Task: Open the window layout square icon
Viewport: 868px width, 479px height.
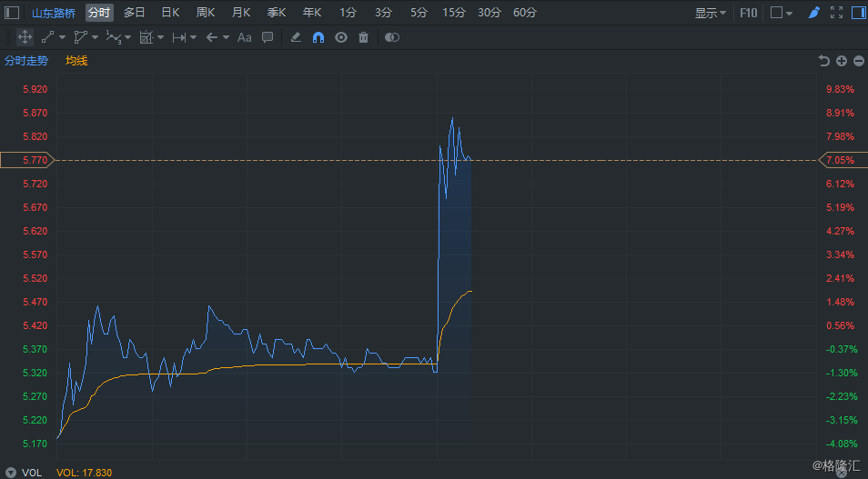Action: (777, 12)
